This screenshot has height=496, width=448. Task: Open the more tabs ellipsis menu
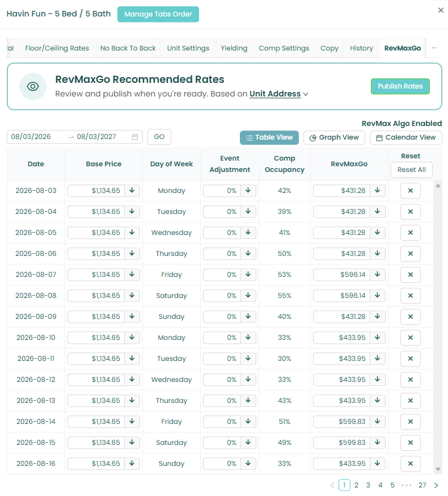pos(434,48)
